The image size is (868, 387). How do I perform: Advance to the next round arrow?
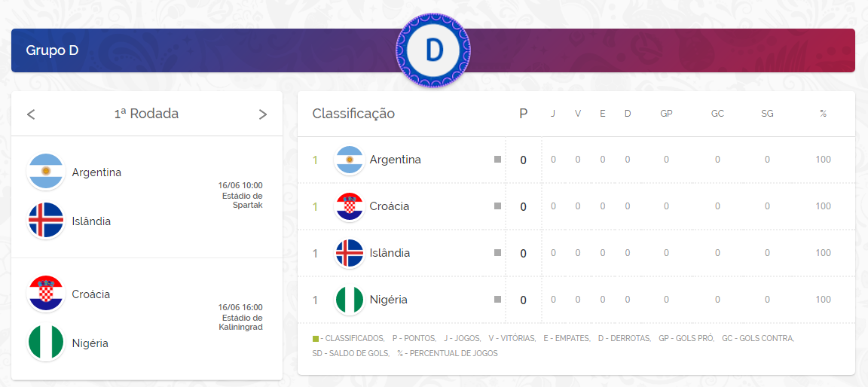(263, 114)
